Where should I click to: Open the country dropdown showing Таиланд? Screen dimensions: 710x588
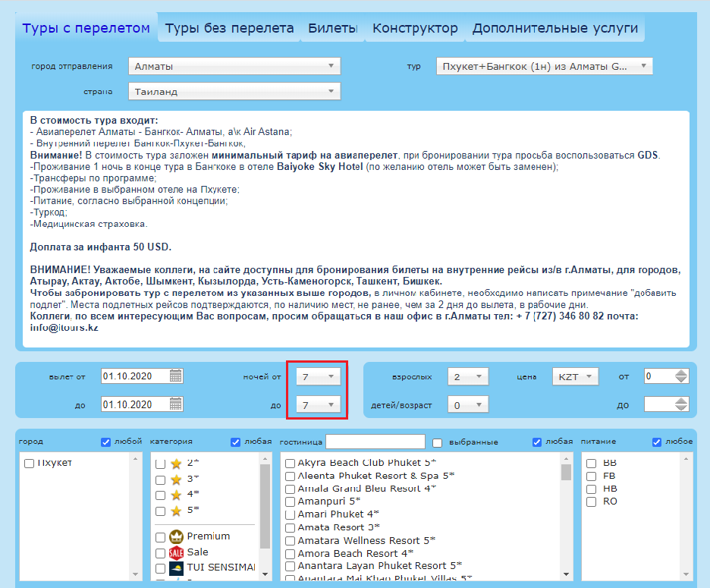point(234,91)
